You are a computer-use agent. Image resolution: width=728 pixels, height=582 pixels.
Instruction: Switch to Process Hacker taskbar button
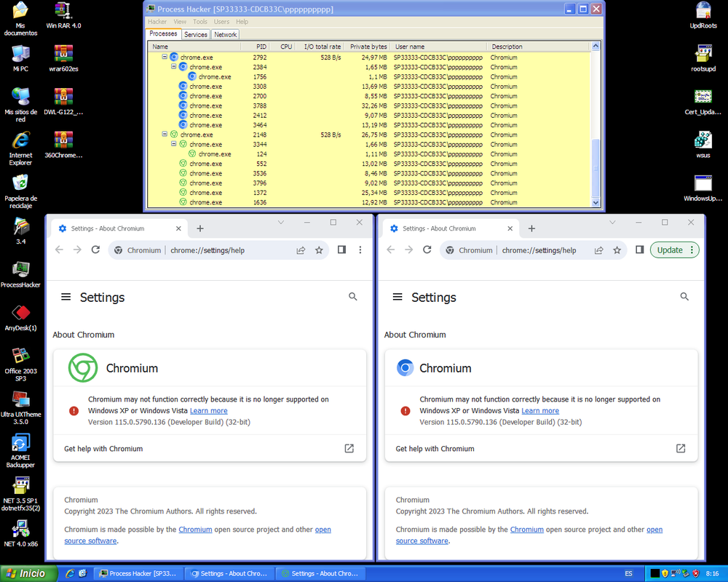[x=139, y=574]
